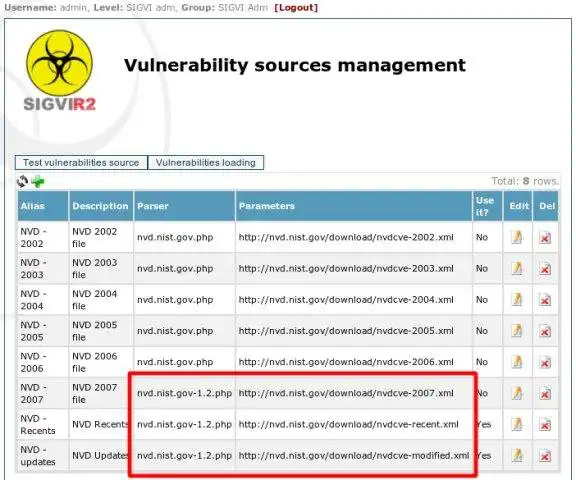Viewport: 576px width, 480px height.
Task: Sort by the Use it? column header
Action: pyautogui.click(x=487, y=206)
